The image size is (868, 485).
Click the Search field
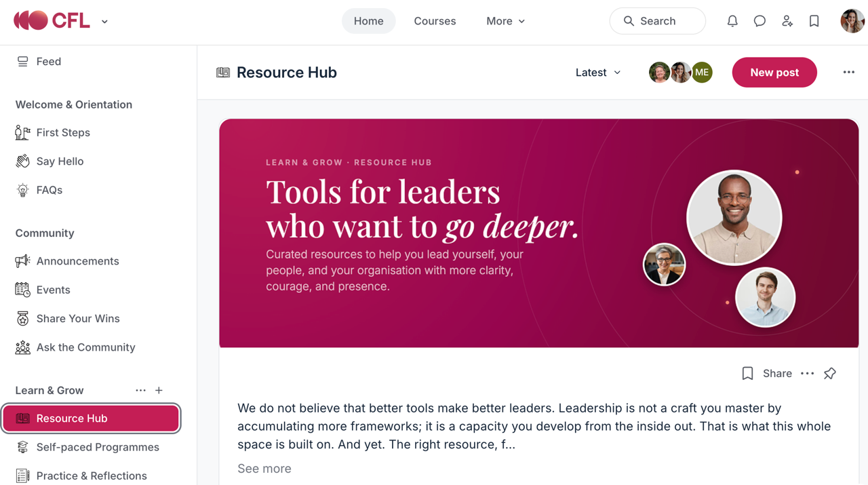pyautogui.click(x=657, y=21)
